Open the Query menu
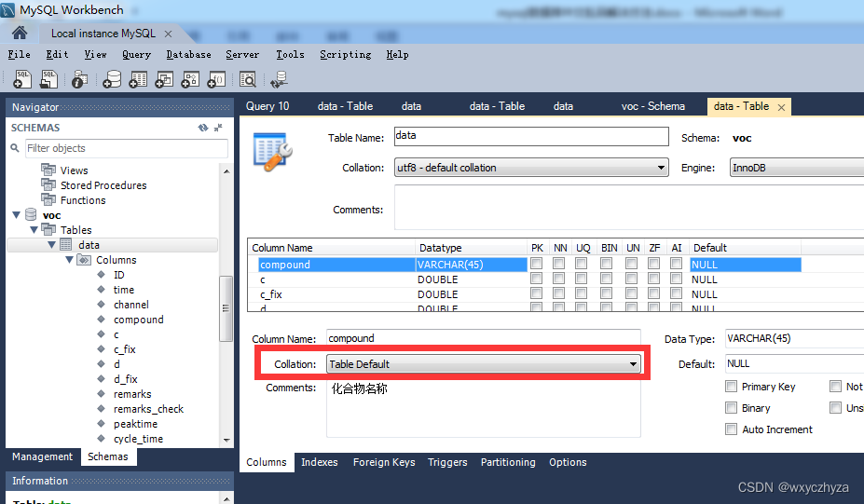Screen dimensions: 864x504 [136, 55]
